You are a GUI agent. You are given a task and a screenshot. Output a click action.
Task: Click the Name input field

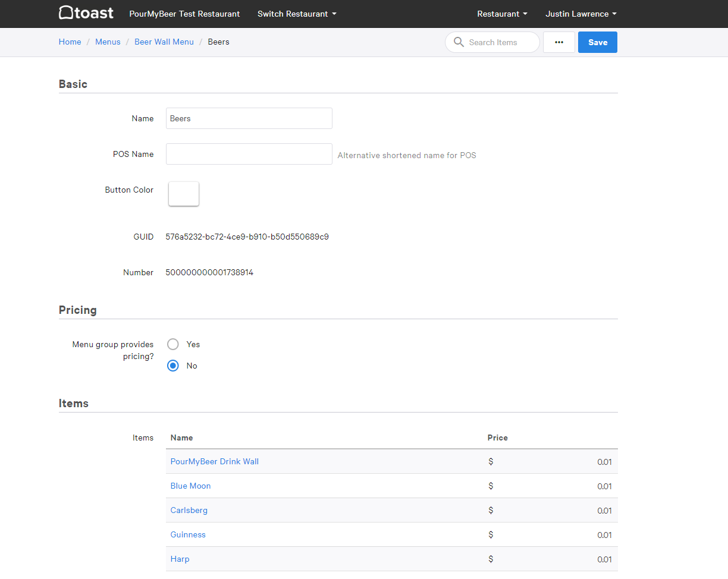click(249, 118)
